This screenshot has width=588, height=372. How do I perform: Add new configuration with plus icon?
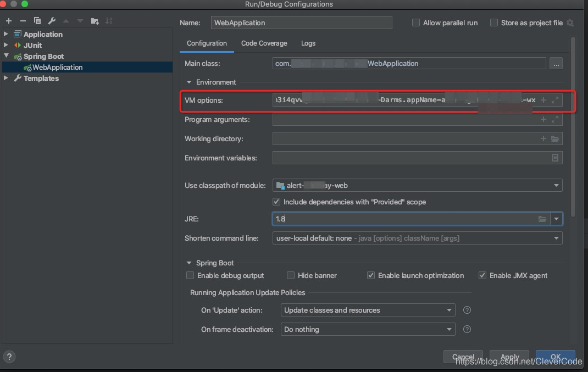click(9, 21)
